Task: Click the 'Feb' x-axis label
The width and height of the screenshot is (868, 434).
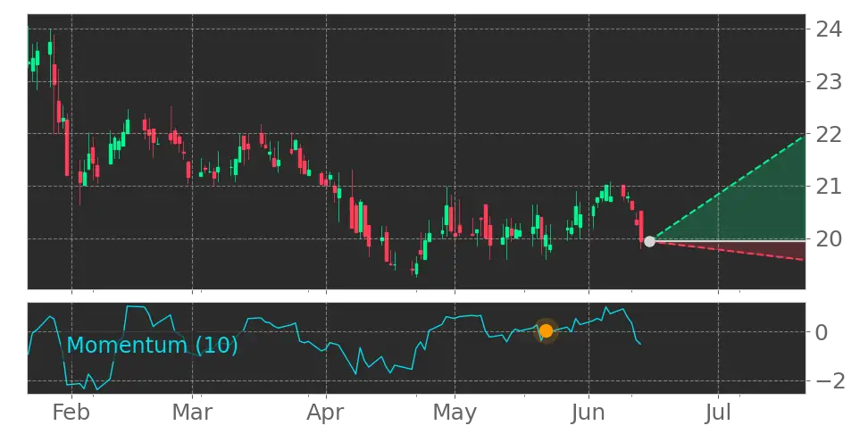Action: tap(71, 413)
